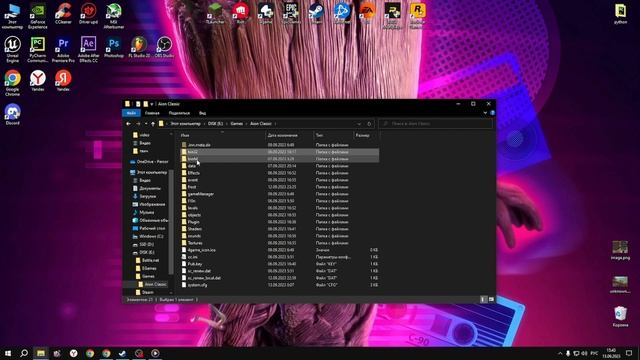Sort by the Размер column header

pyautogui.click(x=366, y=135)
